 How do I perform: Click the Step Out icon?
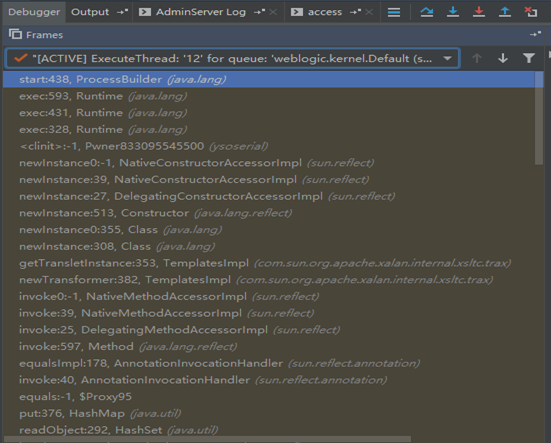[505, 12]
